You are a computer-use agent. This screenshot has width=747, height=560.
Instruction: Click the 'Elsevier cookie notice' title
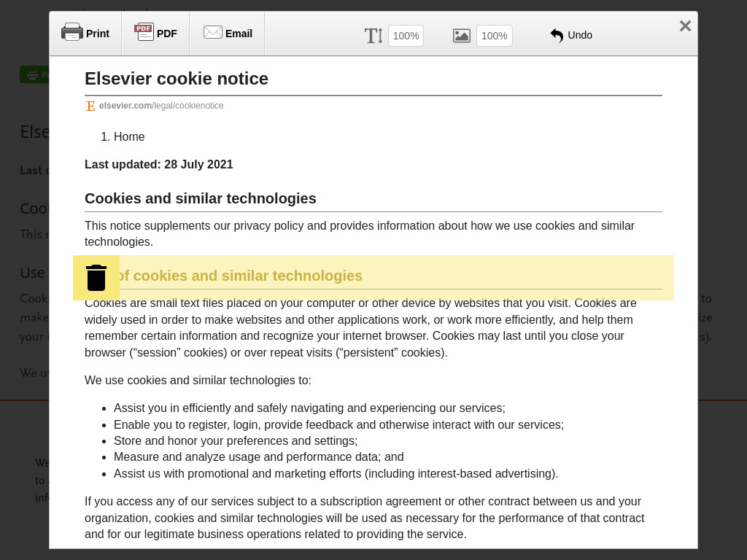pos(177,79)
